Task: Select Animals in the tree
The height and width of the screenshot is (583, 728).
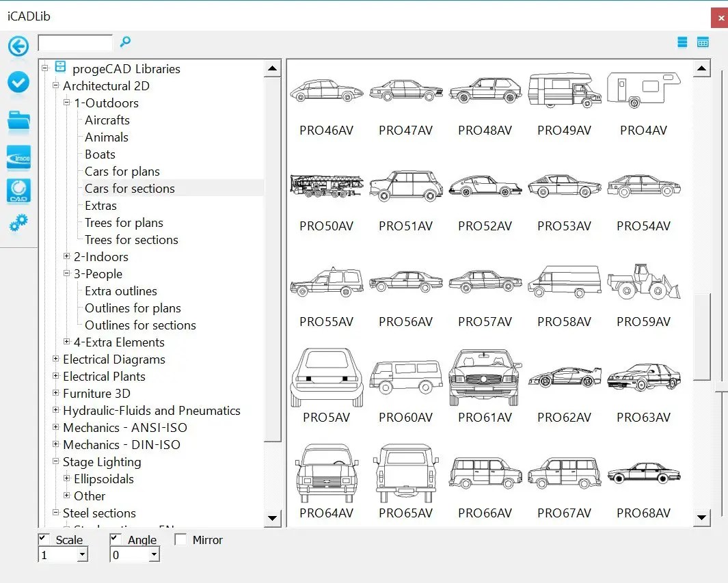Action: (x=107, y=137)
